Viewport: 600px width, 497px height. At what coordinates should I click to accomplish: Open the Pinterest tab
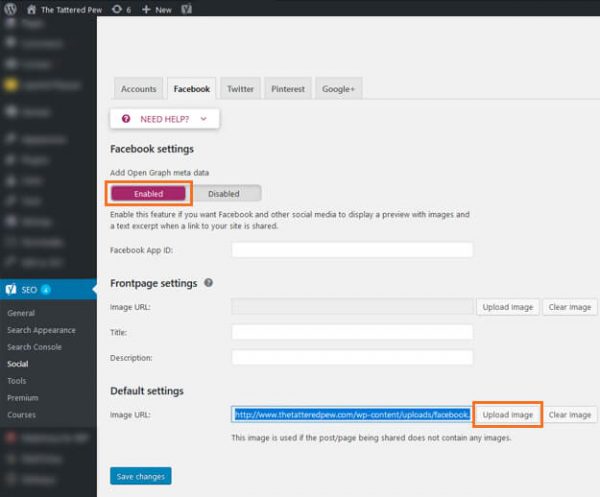point(288,89)
